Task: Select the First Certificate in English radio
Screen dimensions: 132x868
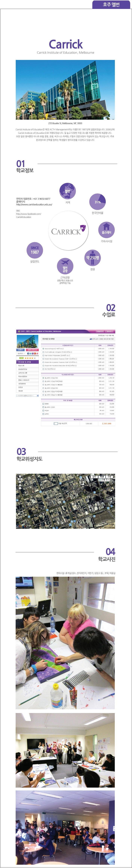Action: click(43, 352)
